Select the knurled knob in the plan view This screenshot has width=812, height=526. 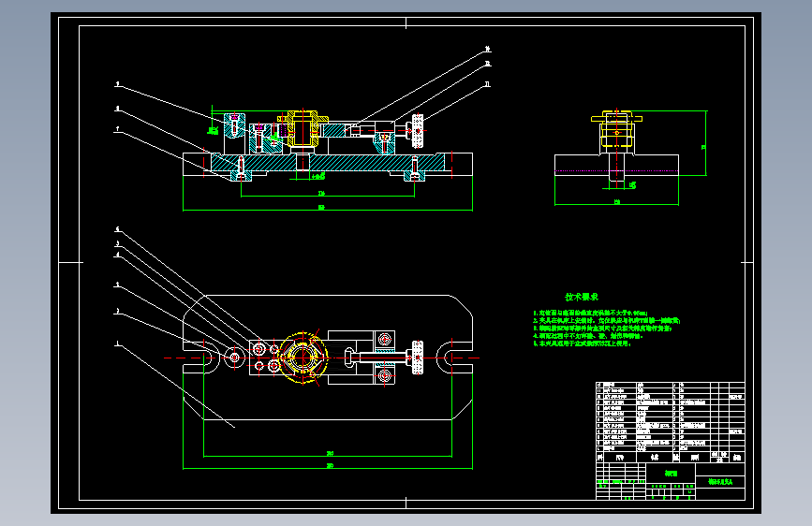[x=418, y=358]
